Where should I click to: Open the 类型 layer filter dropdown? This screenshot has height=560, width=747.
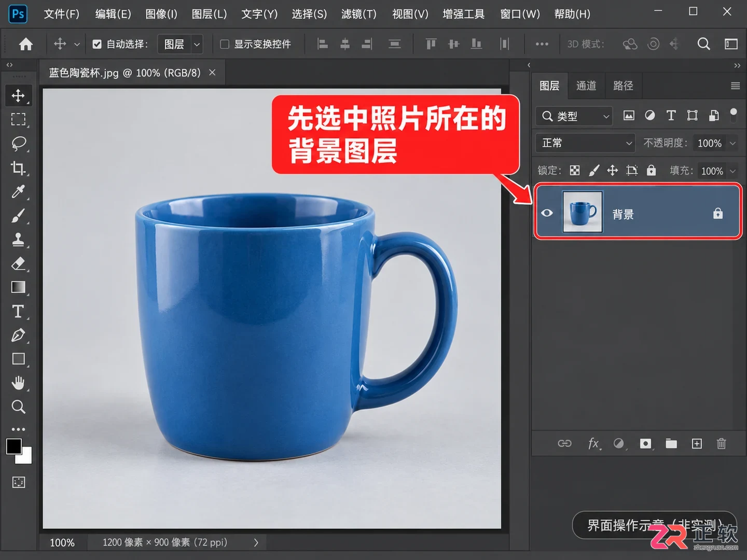point(574,116)
